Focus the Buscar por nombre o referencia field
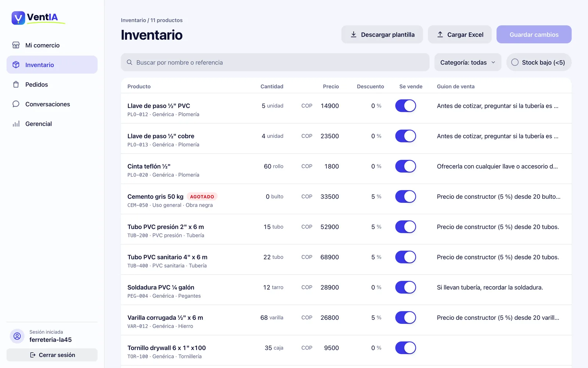Screen dimensions: 588x368 pyautogui.click(x=275, y=63)
